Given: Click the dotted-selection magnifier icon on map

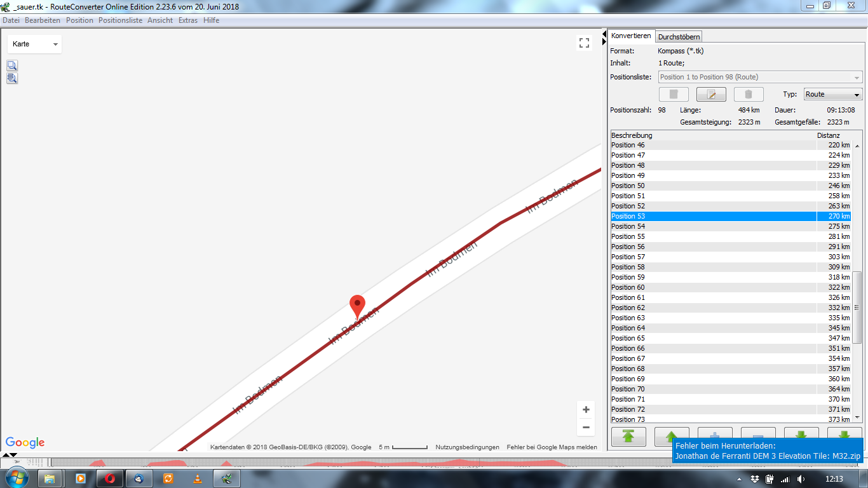Looking at the screenshot, I should coord(12,65).
